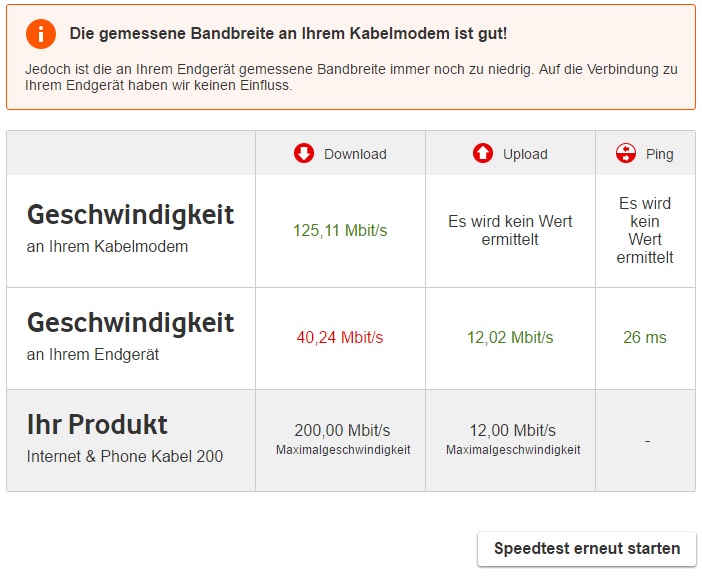Click the red Upload arrow icon
This screenshot has width=702, height=576.
[x=483, y=154]
